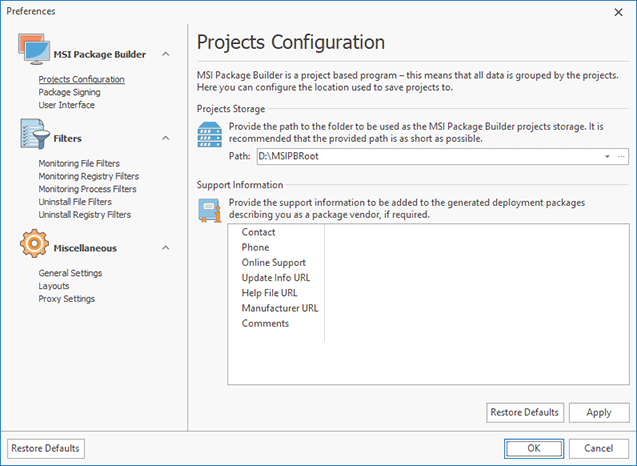Viewport: 637px width, 466px height.
Task: Click the Miscellaneous section title
Action: 85,248
